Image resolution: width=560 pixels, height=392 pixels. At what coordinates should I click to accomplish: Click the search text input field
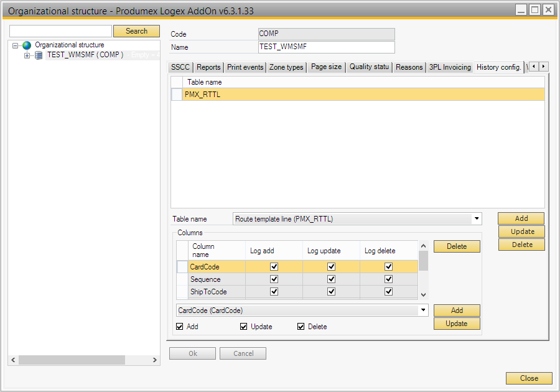tap(60, 31)
